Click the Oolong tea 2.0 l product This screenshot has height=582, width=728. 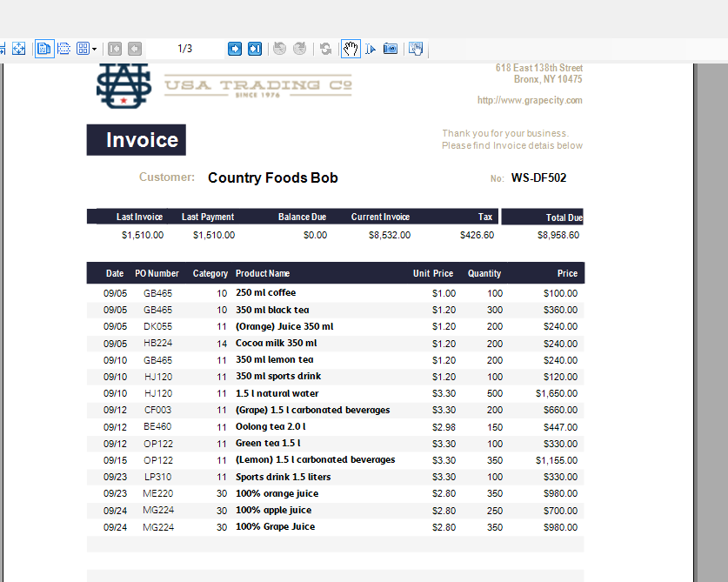click(x=270, y=427)
